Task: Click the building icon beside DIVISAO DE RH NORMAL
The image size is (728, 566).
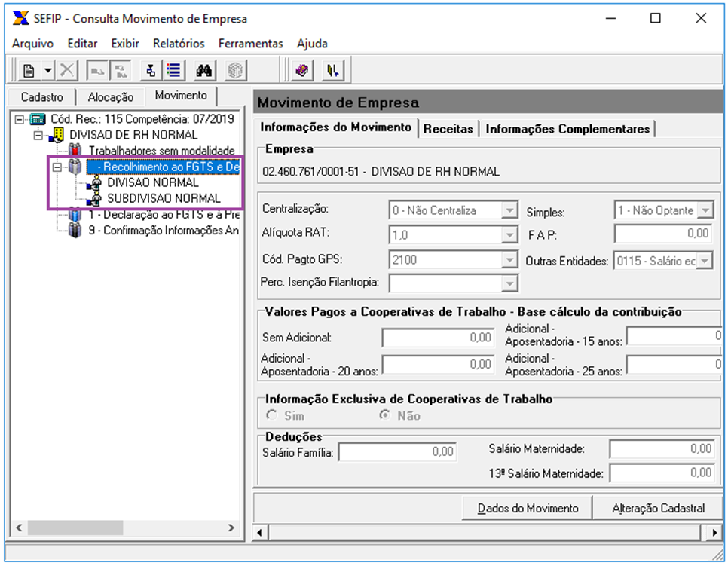Action: (x=57, y=135)
